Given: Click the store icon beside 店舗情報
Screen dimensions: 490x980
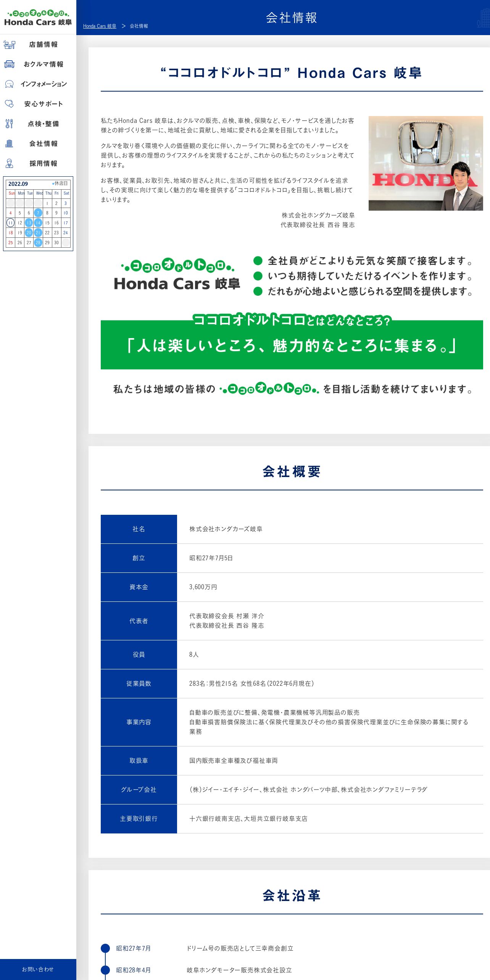Looking at the screenshot, I should (10, 45).
